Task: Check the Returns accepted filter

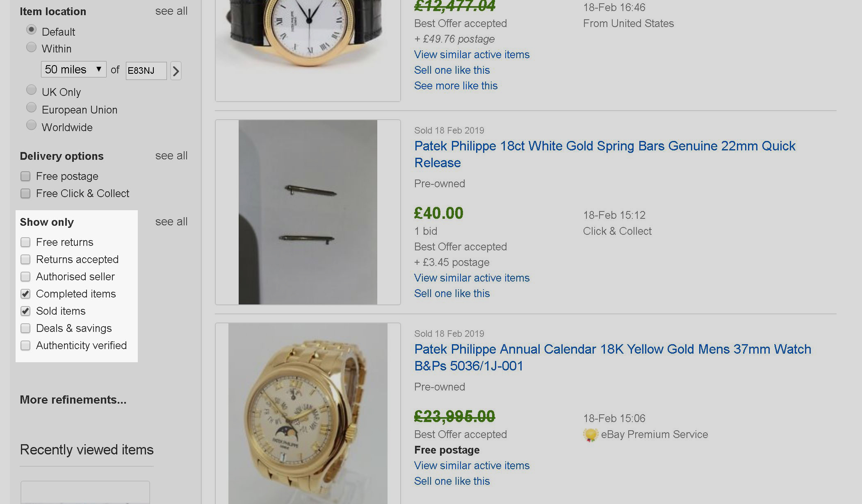Action: (25, 259)
